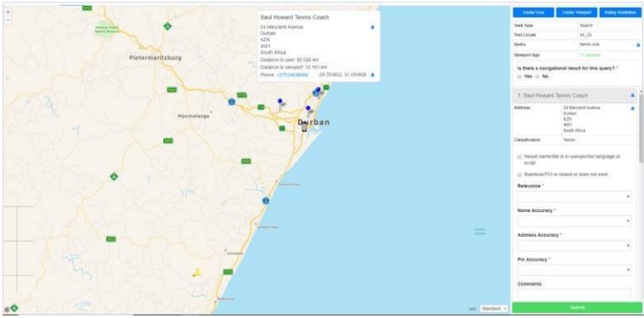Screen dimensions: 644x318
Task: Open the Pin Accuracy dropdown
Action: 574,270
